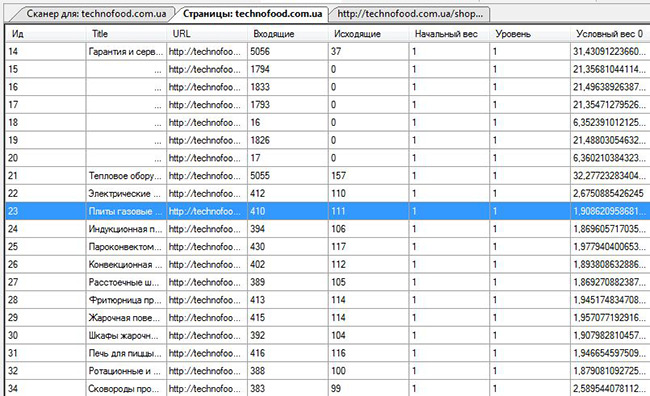Click the highlighted 'Плиты газовые ...' cell

pyautogui.click(x=126, y=211)
